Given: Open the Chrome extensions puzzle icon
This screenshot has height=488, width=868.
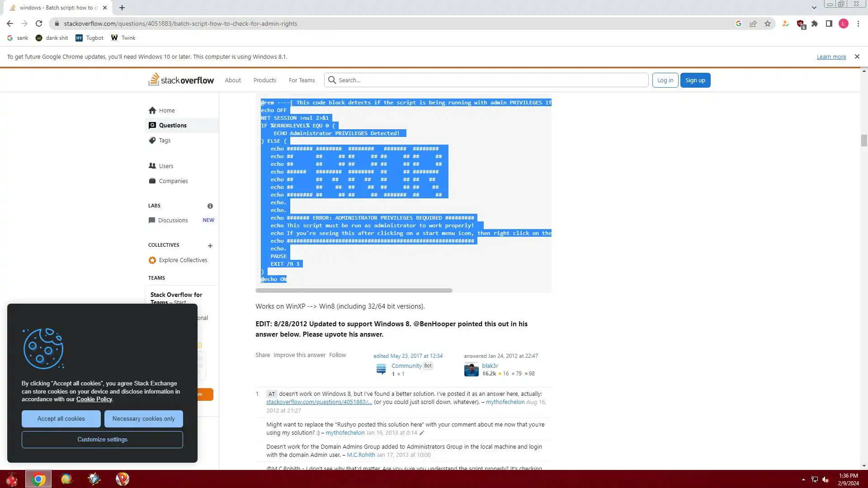Looking at the screenshot, I should pyautogui.click(x=815, y=23).
